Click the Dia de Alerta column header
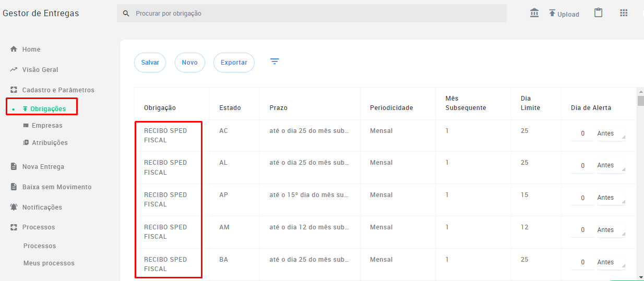This screenshot has width=644, height=281. tap(591, 108)
